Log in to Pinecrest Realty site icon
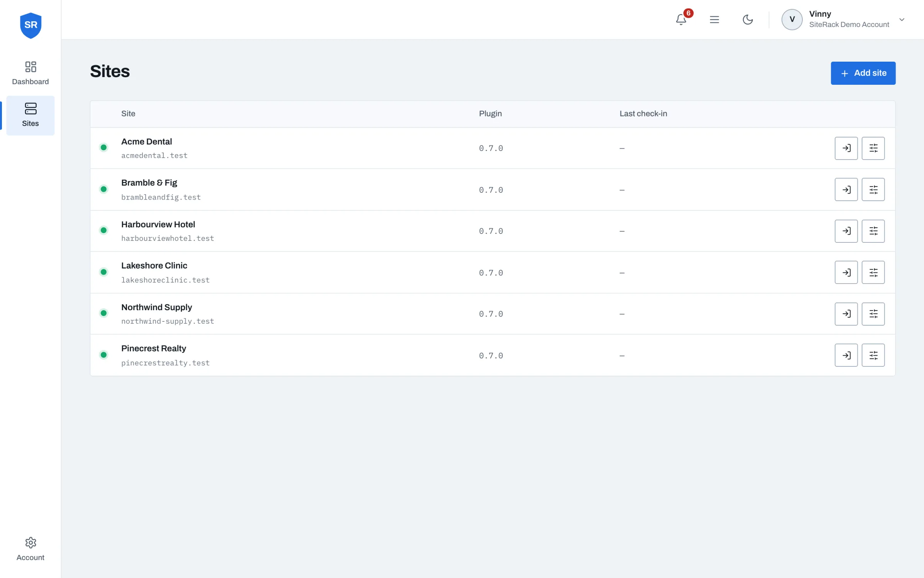Image resolution: width=924 pixels, height=578 pixels. click(846, 355)
